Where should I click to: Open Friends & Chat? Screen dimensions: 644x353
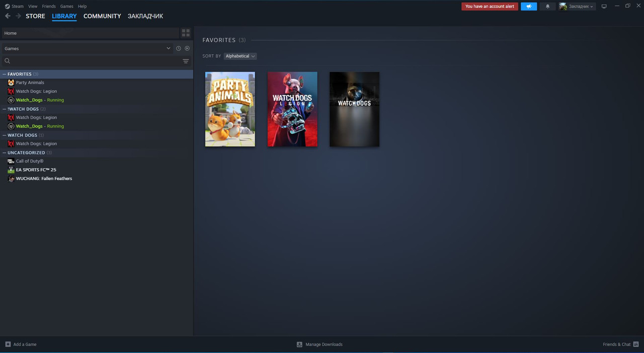621,344
